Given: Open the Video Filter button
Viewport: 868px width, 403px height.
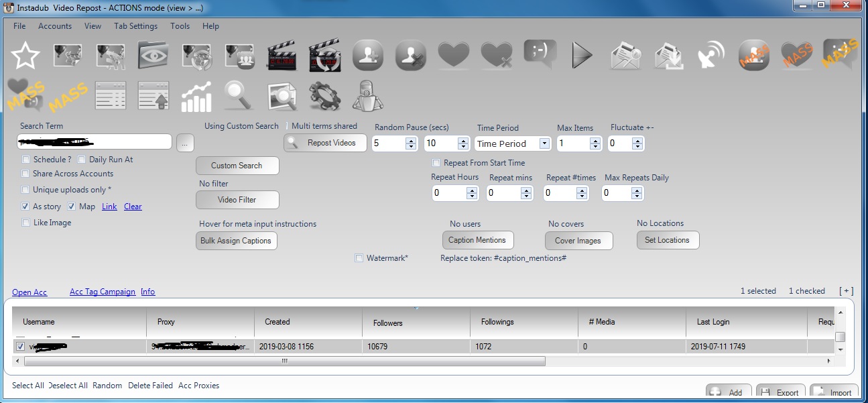Looking at the screenshot, I should (237, 200).
